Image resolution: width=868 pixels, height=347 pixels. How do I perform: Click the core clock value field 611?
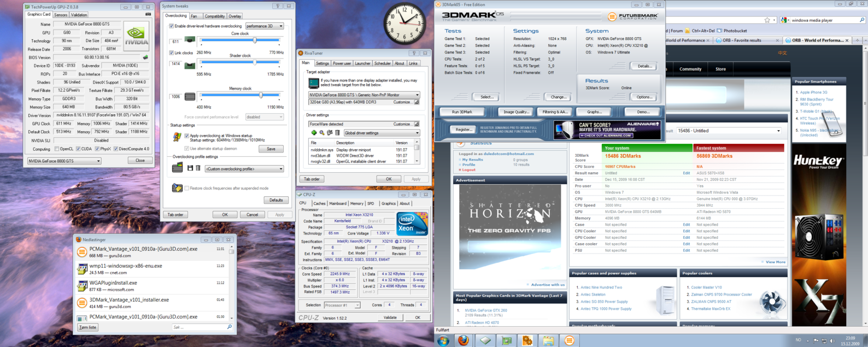click(176, 42)
